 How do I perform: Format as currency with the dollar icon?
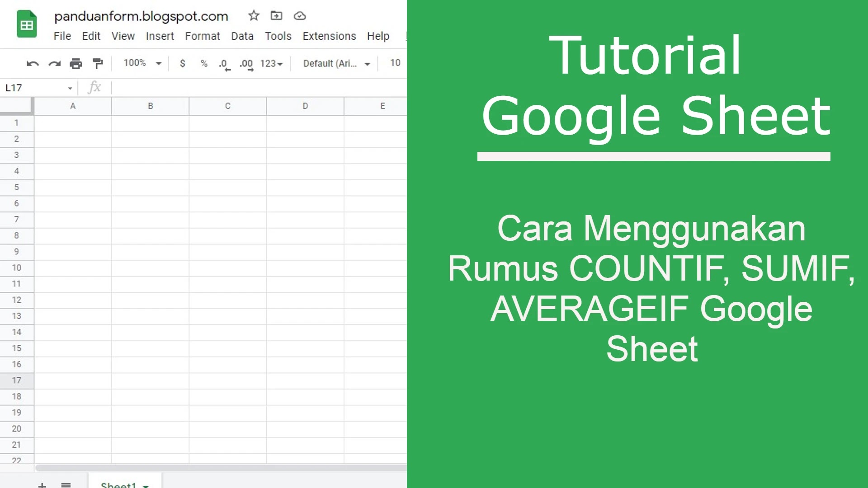click(x=182, y=63)
